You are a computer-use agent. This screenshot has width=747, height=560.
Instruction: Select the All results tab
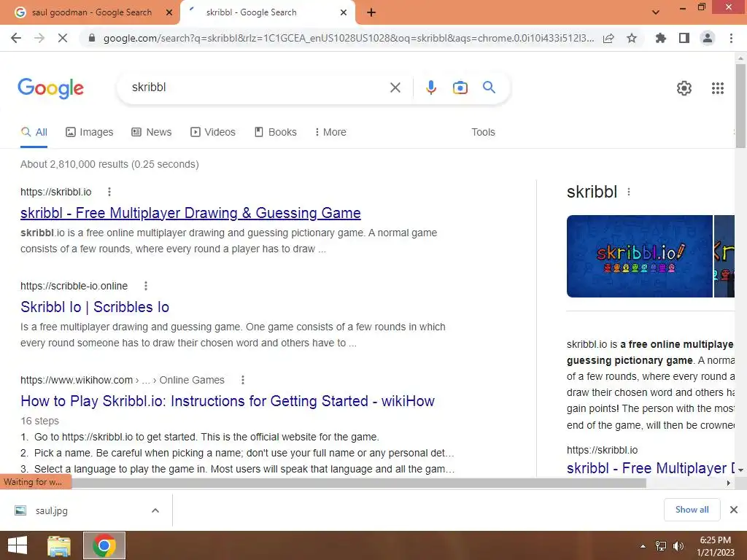(x=34, y=133)
